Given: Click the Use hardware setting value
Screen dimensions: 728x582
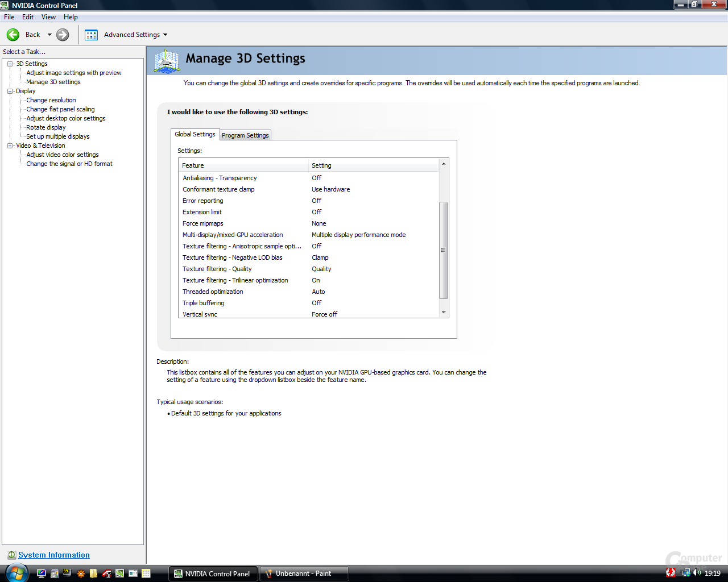Looking at the screenshot, I should [330, 189].
